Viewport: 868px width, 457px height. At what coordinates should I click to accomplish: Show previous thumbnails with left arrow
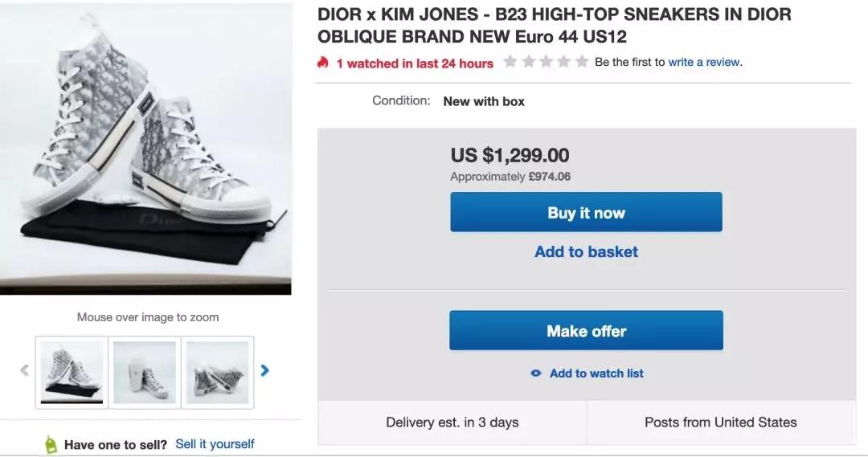click(x=24, y=370)
